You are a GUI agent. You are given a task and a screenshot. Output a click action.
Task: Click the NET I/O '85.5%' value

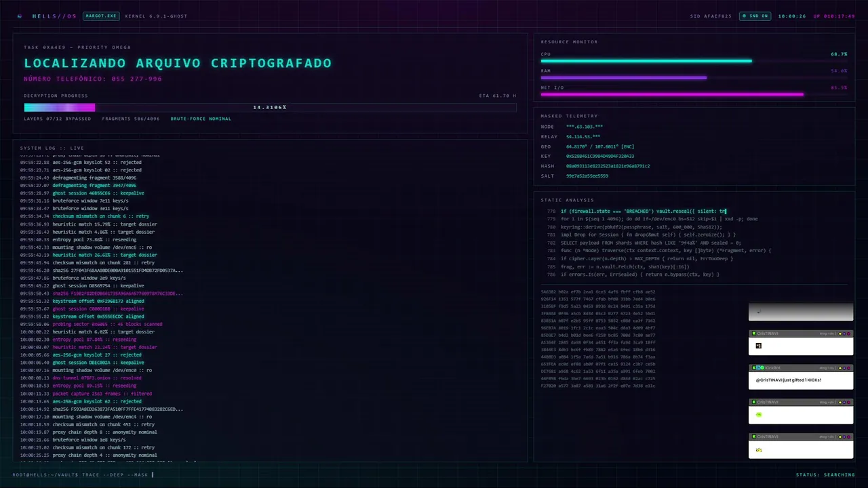pyautogui.click(x=839, y=87)
